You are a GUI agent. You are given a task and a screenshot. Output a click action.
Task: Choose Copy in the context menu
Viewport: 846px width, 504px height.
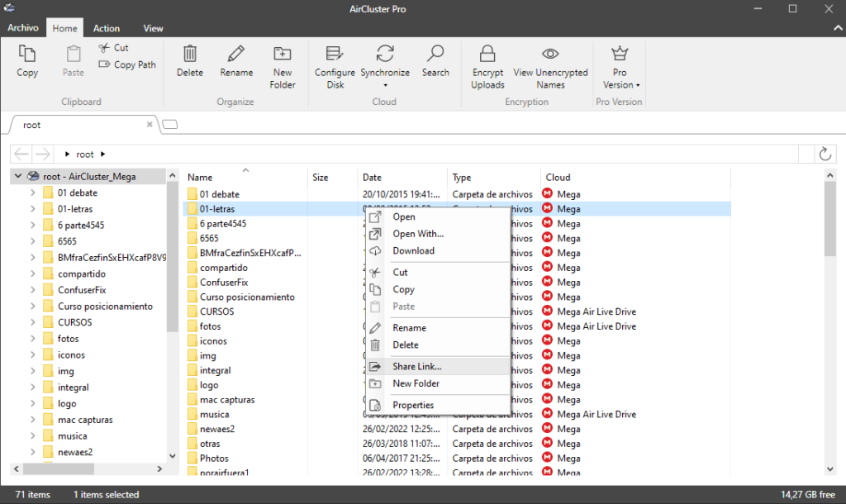tap(438, 289)
